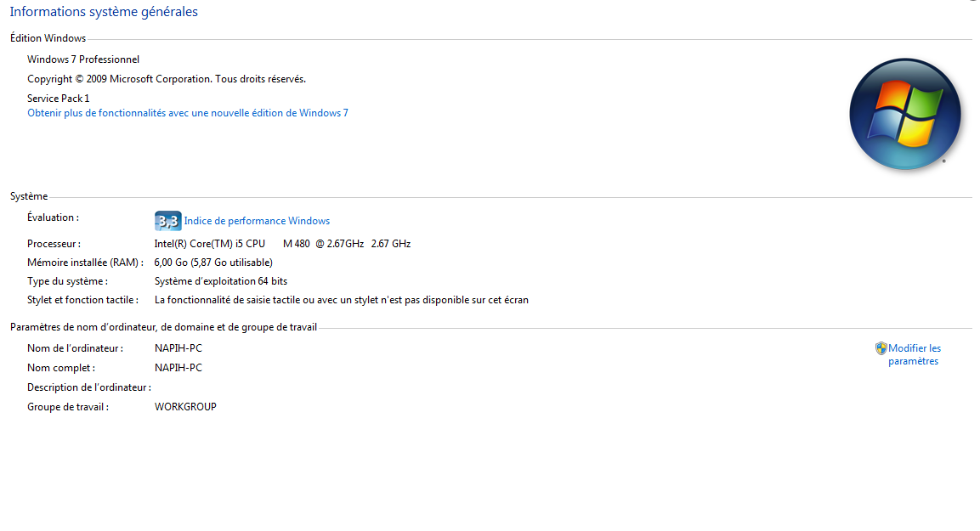Click the Système section header
The height and width of the screenshot is (531, 980).
pos(29,196)
